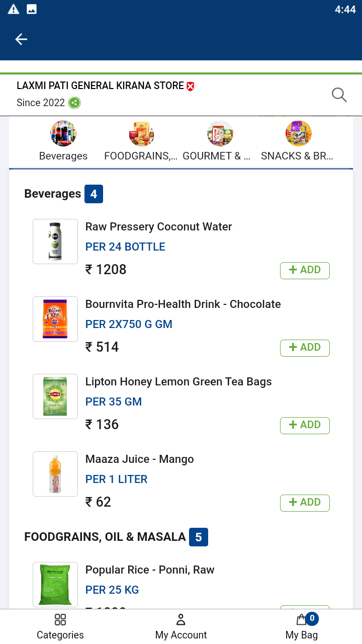Open Categories in bottom navigation
Viewport: 362px width, 644px height.
(x=60, y=626)
